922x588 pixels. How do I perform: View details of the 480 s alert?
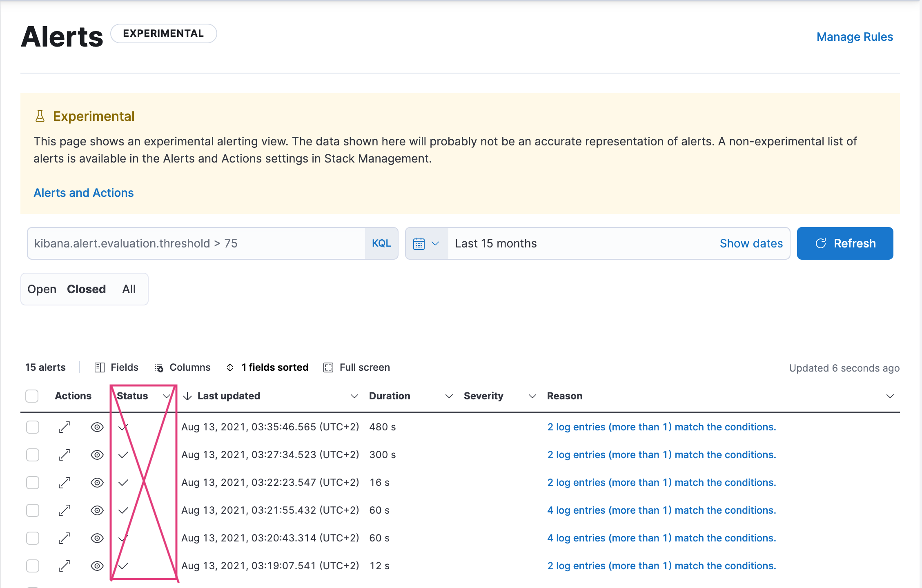(97, 427)
